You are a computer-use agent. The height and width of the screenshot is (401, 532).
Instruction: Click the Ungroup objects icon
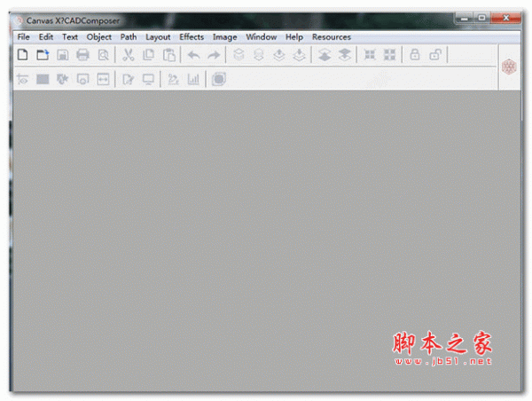pos(389,55)
